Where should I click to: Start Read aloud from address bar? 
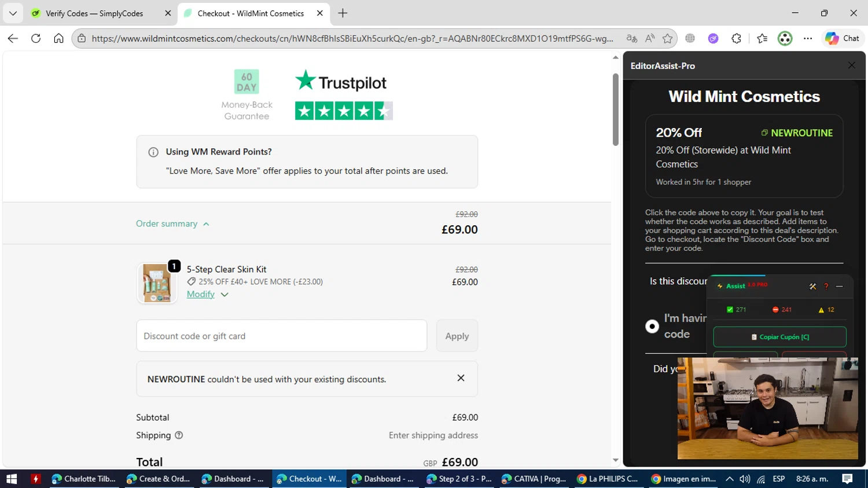tap(650, 38)
